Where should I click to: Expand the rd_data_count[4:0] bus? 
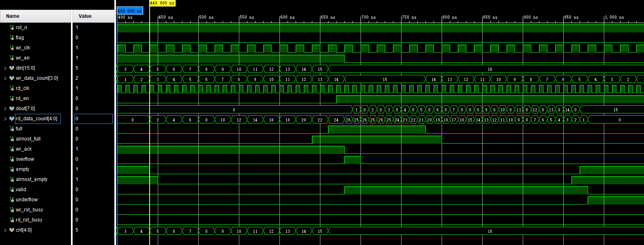coord(5,119)
